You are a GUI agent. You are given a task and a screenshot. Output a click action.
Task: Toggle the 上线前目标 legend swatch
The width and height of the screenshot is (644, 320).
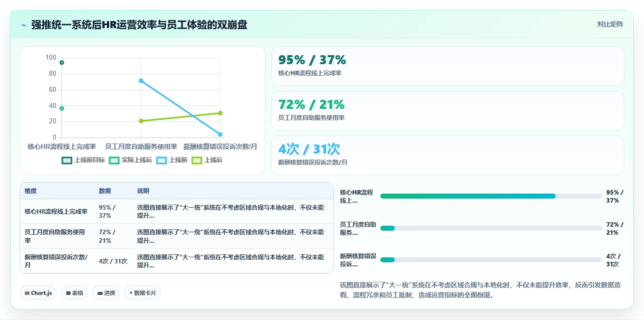pyautogui.click(x=67, y=160)
